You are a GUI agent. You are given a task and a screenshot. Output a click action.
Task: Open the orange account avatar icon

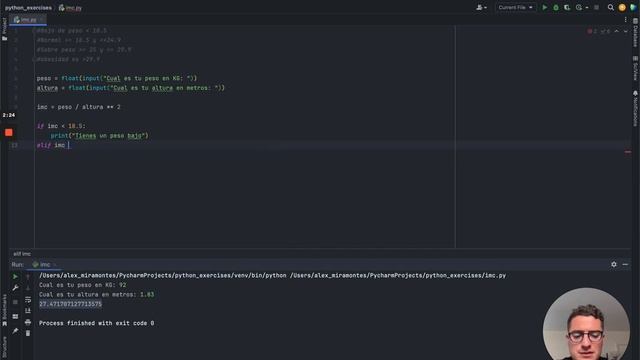(622, 7)
